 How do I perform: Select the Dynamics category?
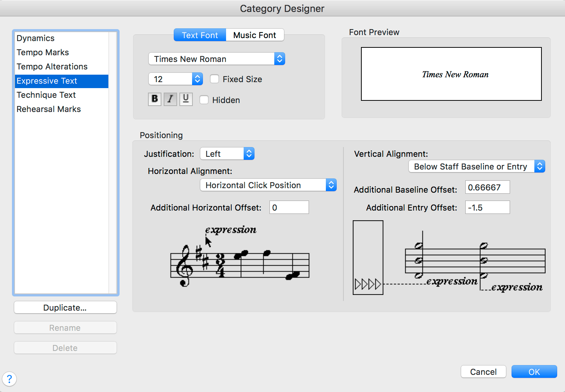(x=35, y=38)
